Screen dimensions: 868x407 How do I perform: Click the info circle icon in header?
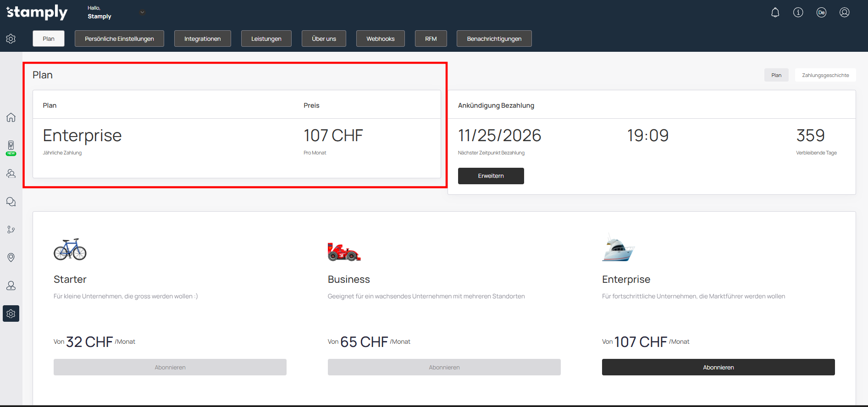[798, 12]
